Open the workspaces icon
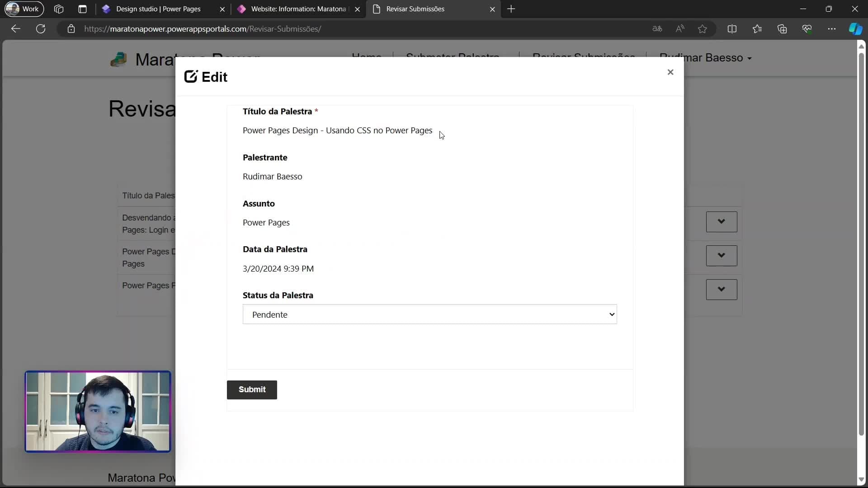The width and height of the screenshot is (868, 488). tap(59, 9)
